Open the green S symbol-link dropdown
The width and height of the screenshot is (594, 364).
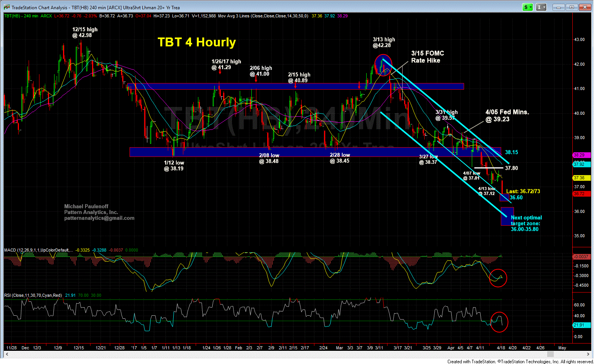click(528, 7)
